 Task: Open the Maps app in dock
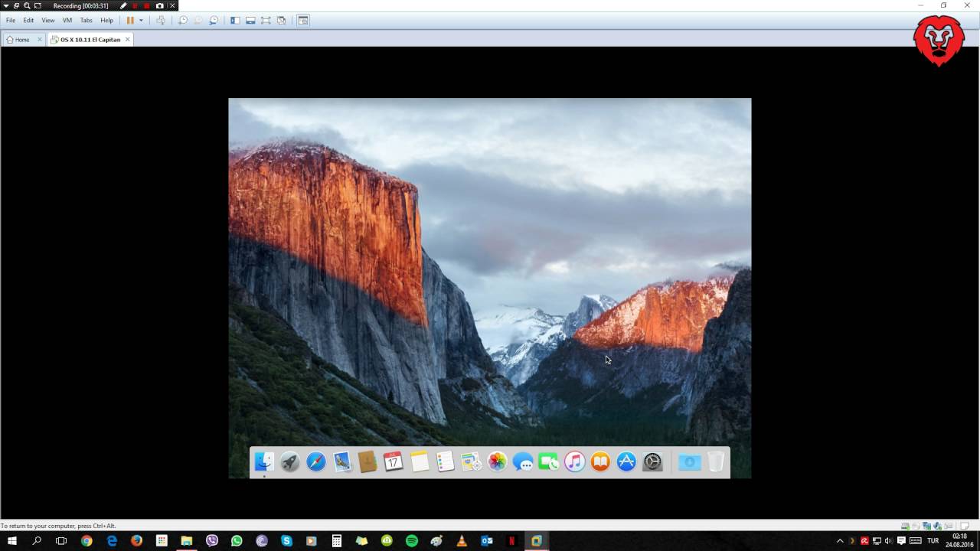click(x=471, y=461)
